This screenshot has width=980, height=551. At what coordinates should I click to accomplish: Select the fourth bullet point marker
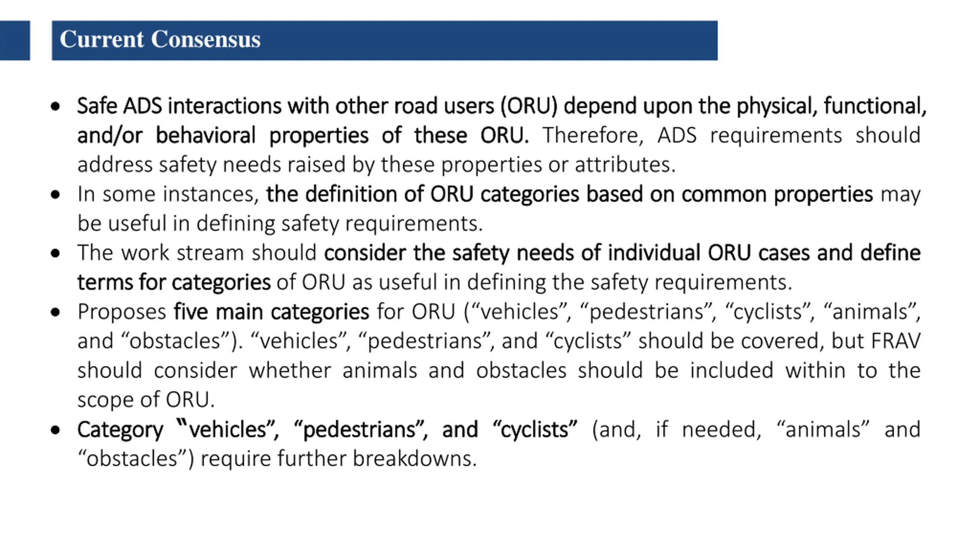[x=55, y=312]
